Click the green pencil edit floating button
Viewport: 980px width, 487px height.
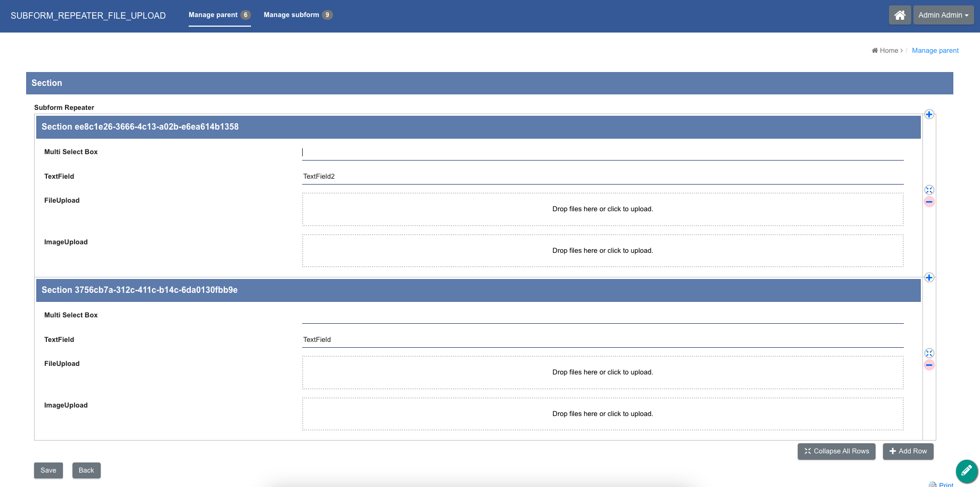pos(967,470)
